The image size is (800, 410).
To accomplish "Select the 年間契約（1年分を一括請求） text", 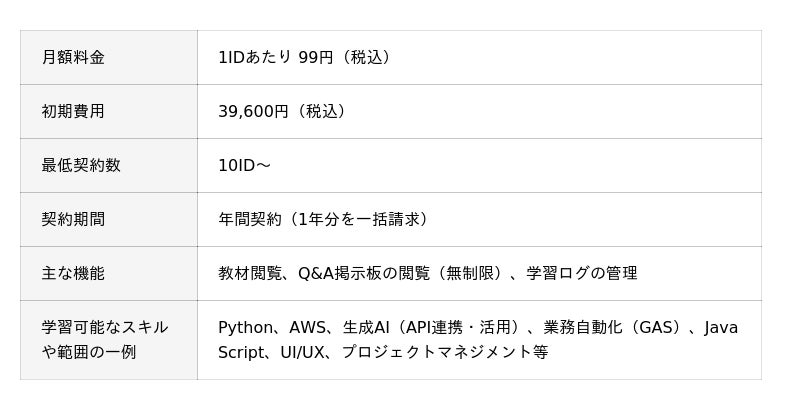I will pyautogui.click(x=330, y=219).
